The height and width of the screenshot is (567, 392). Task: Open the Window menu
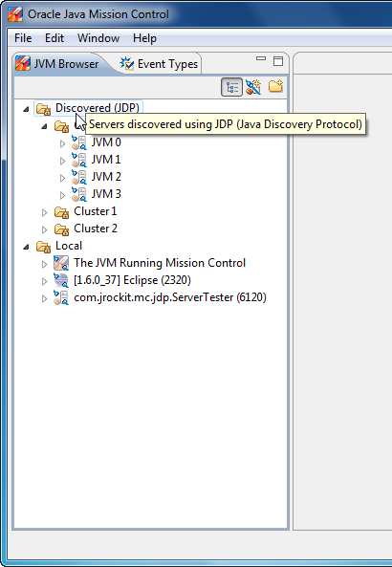(98, 38)
